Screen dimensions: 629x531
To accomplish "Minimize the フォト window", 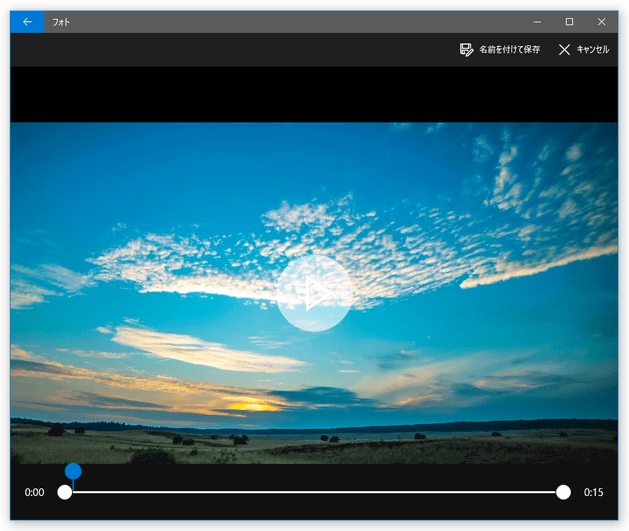I will 537,22.
